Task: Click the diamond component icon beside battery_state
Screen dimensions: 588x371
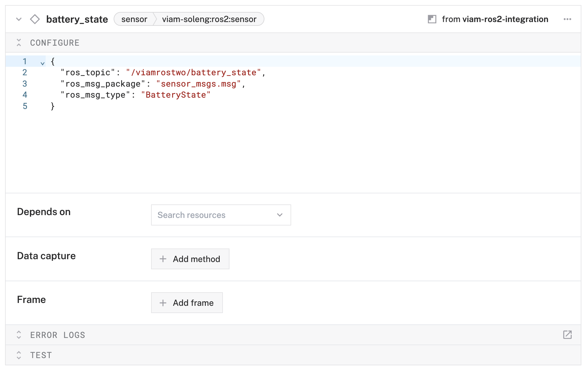Action: tap(35, 19)
